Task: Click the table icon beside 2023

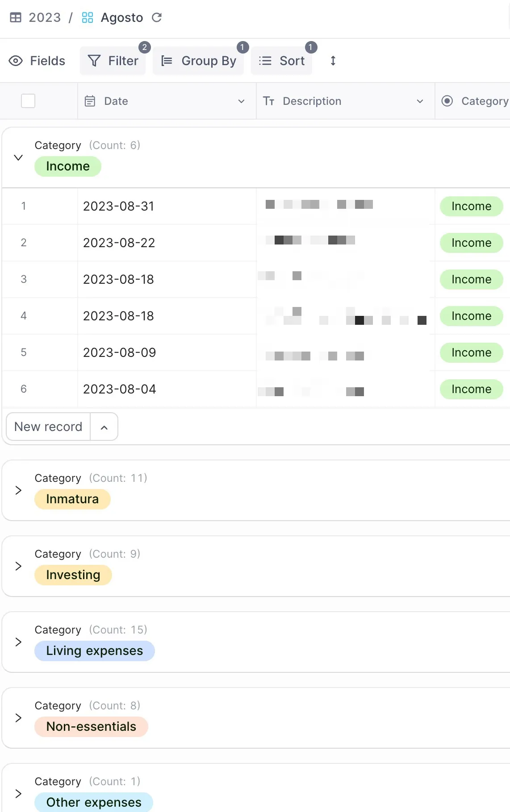Action: pos(16,17)
